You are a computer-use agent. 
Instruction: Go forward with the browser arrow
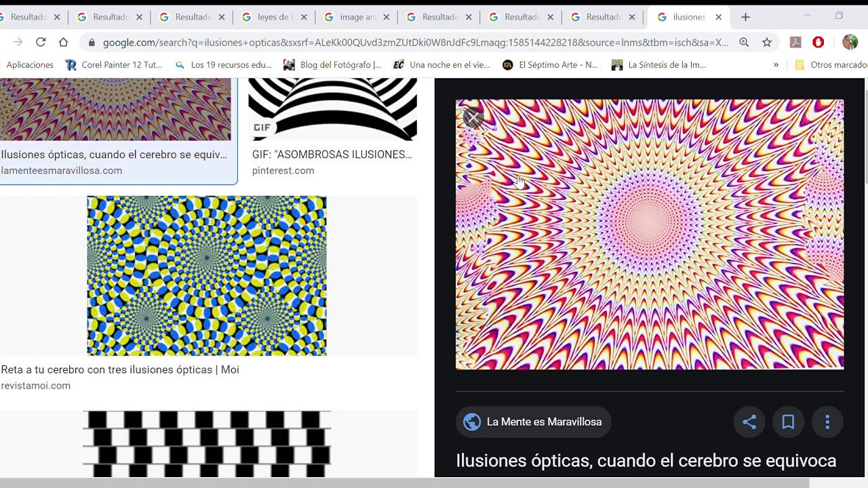(x=18, y=42)
